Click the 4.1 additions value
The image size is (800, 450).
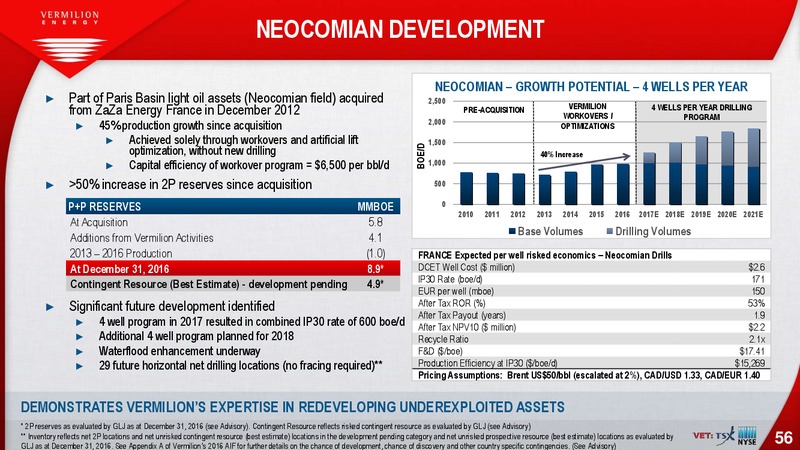point(376,238)
